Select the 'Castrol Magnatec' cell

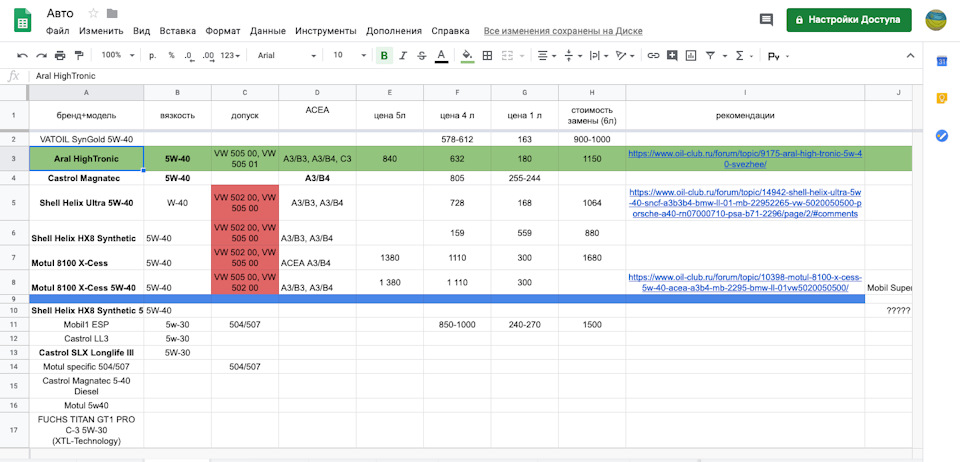click(x=86, y=178)
